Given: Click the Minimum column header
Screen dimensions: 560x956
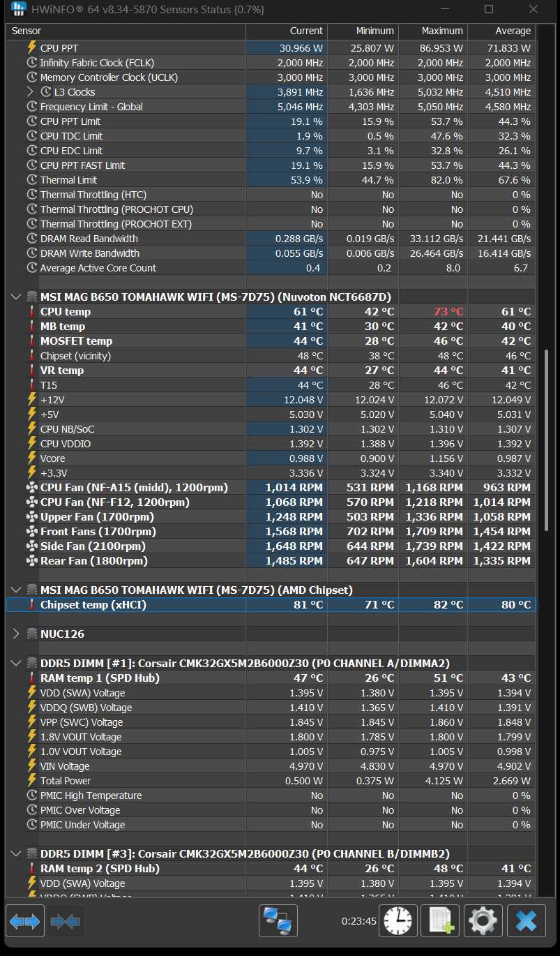Looking at the screenshot, I should pyautogui.click(x=363, y=31).
